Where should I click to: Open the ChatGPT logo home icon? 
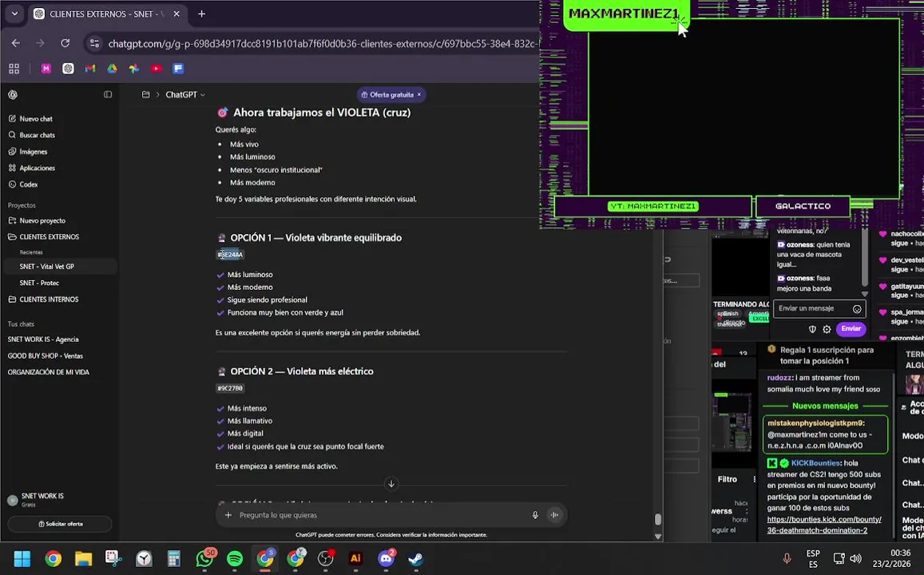click(13, 94)
